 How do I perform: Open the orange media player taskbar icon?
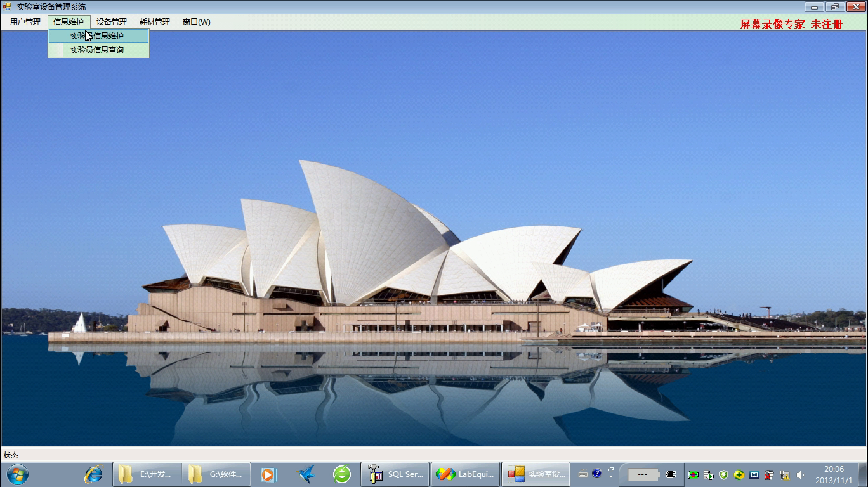[268, 474]
